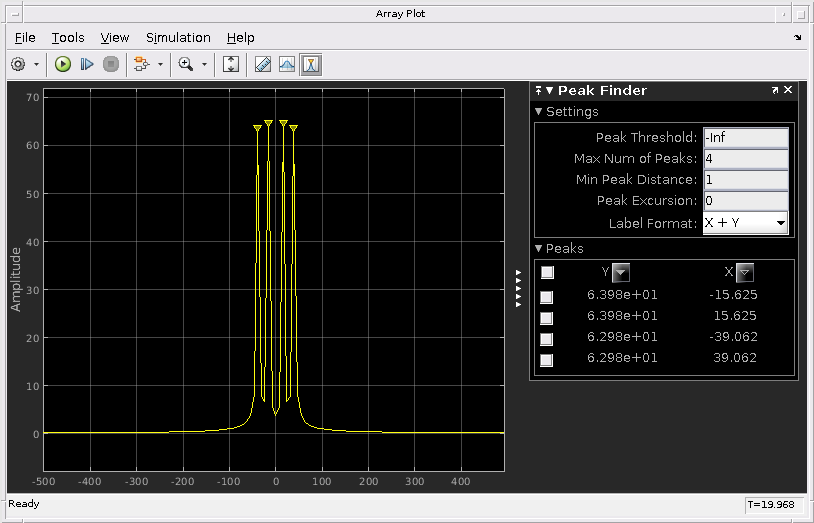Image resolution: width=814 pixels, height=523 pixels.
Task: Open the highlight Simulink block icon
Action: coord(142,64)
